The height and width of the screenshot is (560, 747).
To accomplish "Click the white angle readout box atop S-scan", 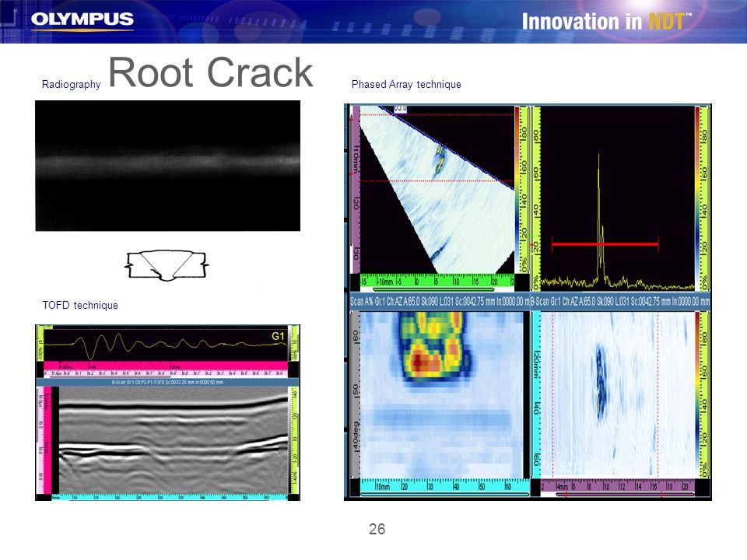I will click(400, 109).
